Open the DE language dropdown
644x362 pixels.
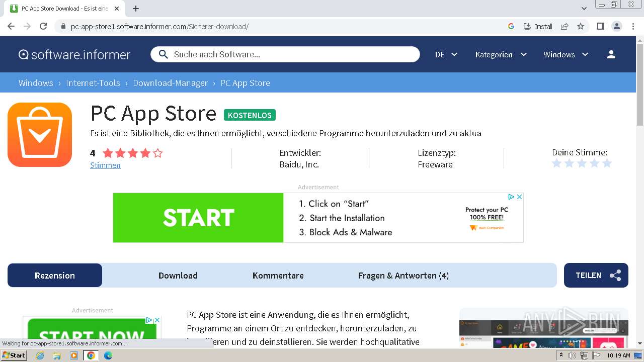point(446,54)
